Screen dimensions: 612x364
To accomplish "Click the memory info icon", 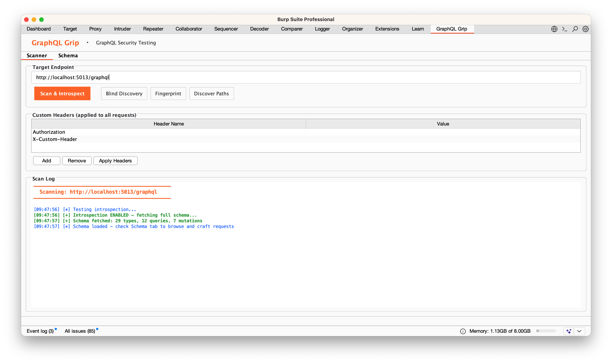I will (463, 331).
